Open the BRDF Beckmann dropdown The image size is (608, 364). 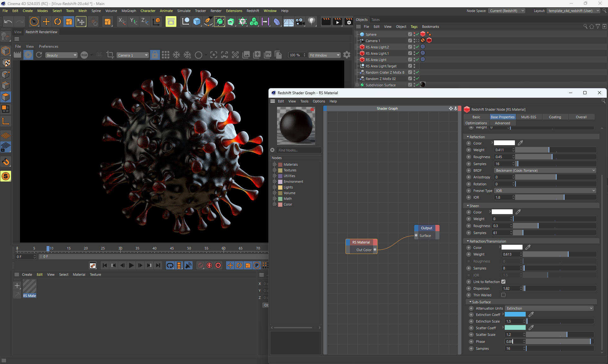point(545,170)
